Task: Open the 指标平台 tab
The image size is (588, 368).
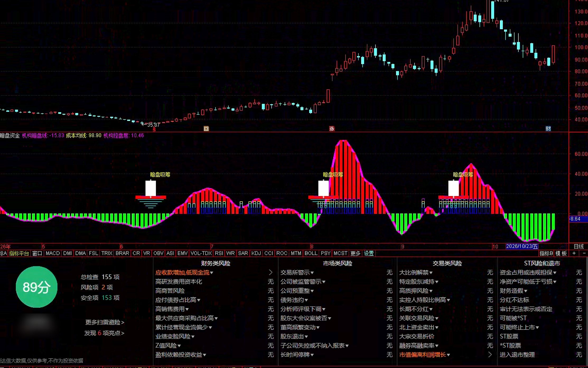Action: click(x=19, y=253)
